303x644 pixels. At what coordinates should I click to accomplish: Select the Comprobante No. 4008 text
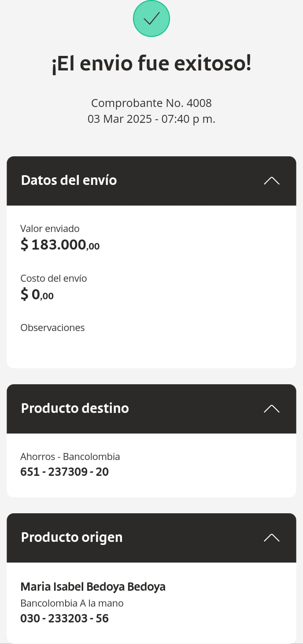coord(151,103)
